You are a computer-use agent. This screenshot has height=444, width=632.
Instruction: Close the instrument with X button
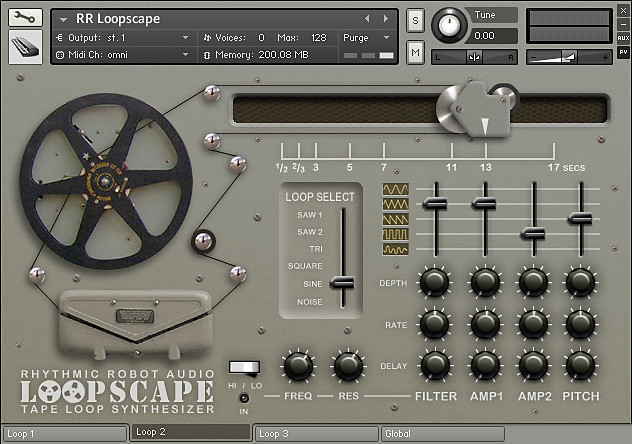tap(623, 11)
